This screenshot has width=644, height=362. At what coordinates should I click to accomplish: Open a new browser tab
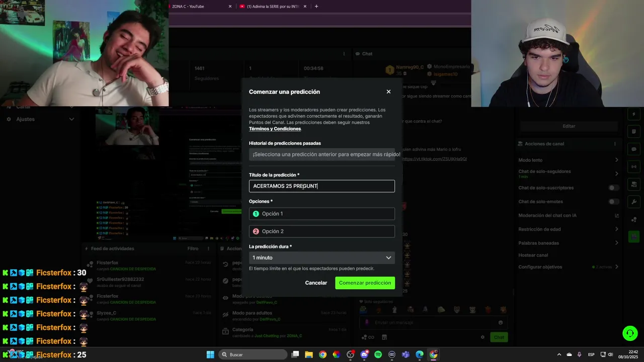pyautogui.click(x=316, y=7)
